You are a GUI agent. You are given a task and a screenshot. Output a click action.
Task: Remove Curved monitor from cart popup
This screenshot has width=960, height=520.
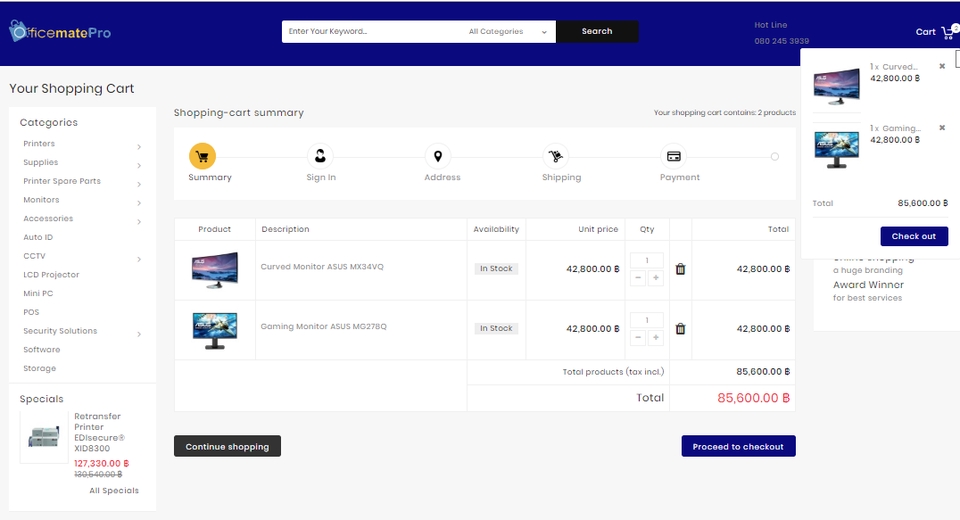(x=942, y=66)
